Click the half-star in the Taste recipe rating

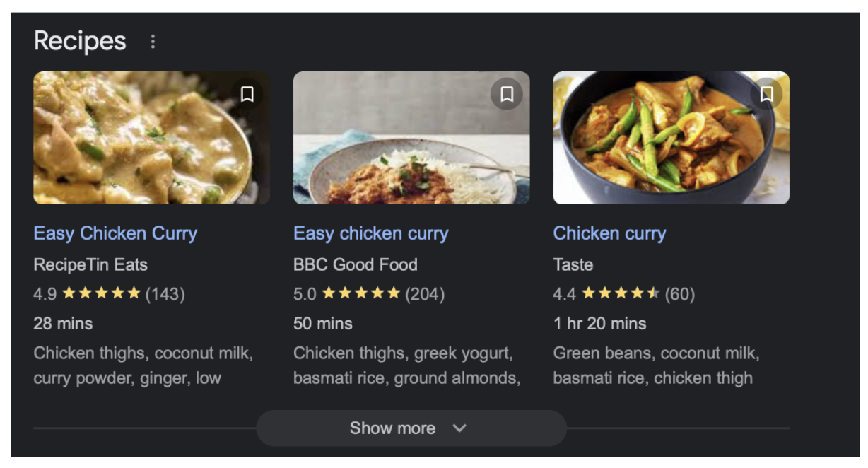(x=654, y=294)
